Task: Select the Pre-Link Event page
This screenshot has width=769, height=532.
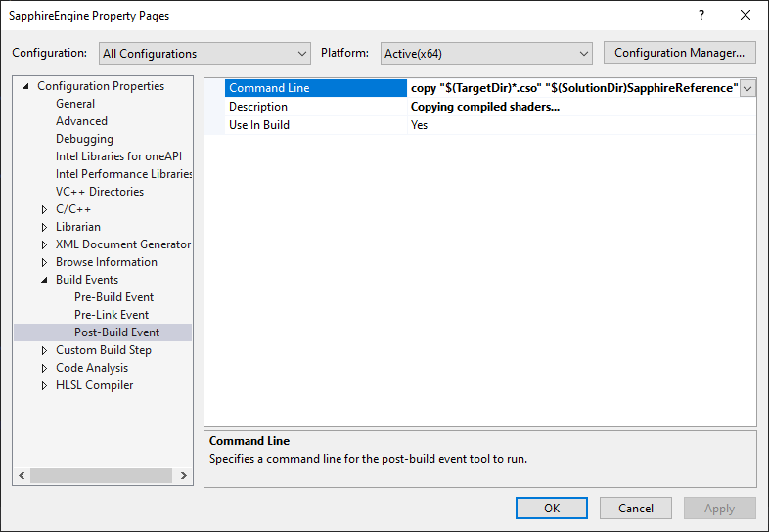Action: (x=112, y=315)
